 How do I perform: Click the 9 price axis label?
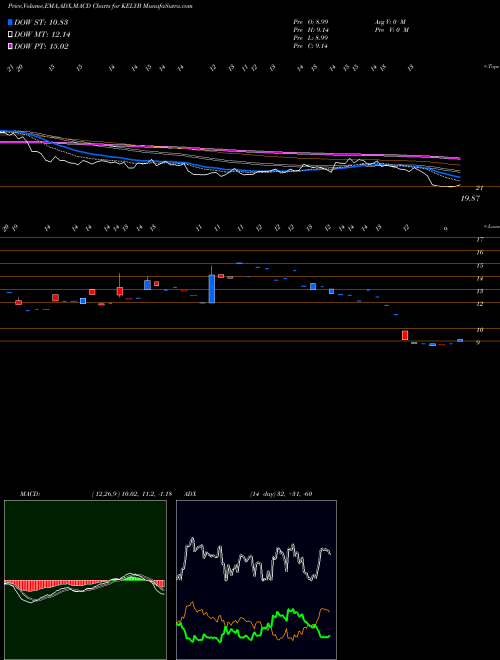(478, 343)
